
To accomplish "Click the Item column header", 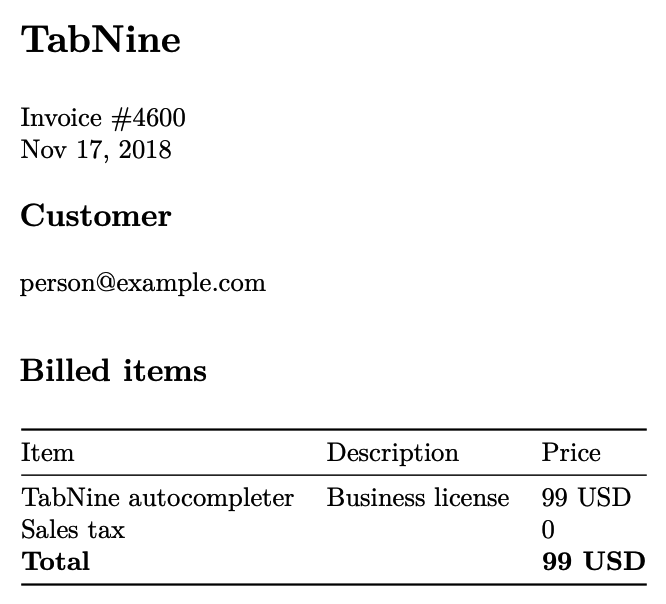I will coord(48,452).
